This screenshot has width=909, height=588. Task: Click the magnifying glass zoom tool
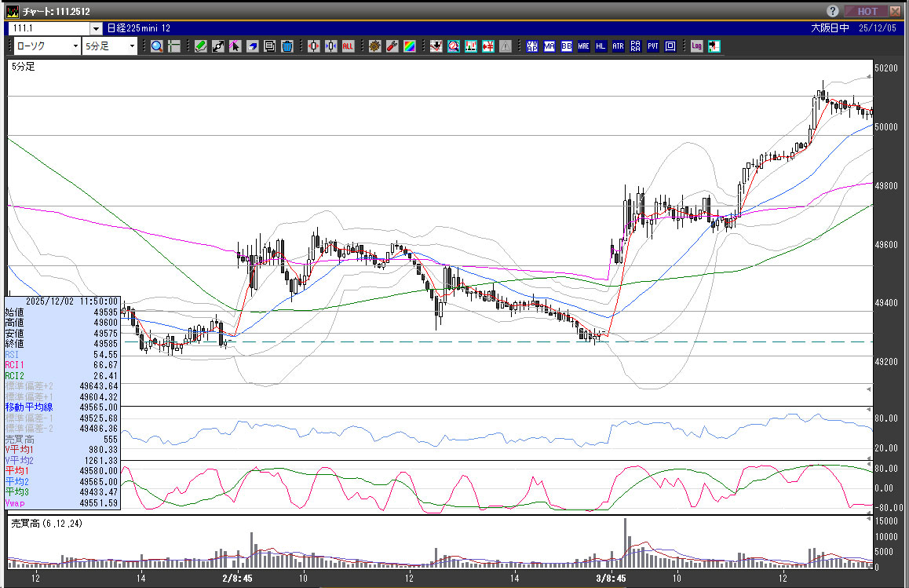(157, 46)
